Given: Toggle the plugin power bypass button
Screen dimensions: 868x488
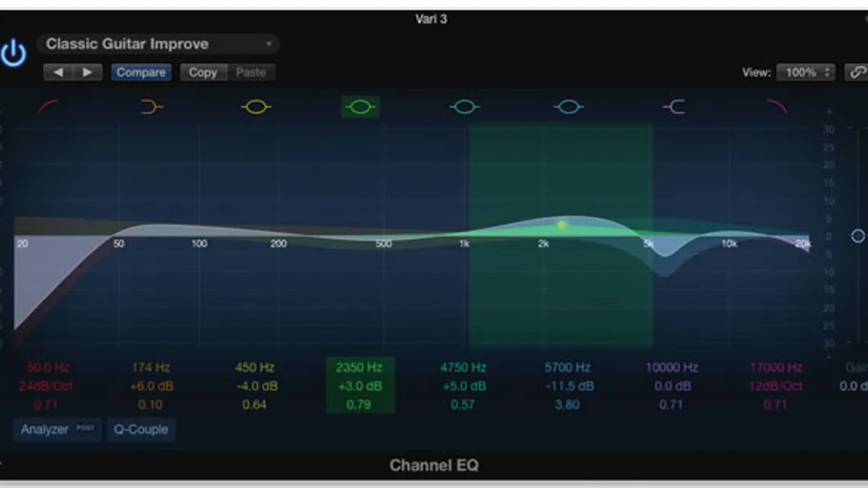Looking at the screenshot, I should pyautogui.click(x=13, y=53).
